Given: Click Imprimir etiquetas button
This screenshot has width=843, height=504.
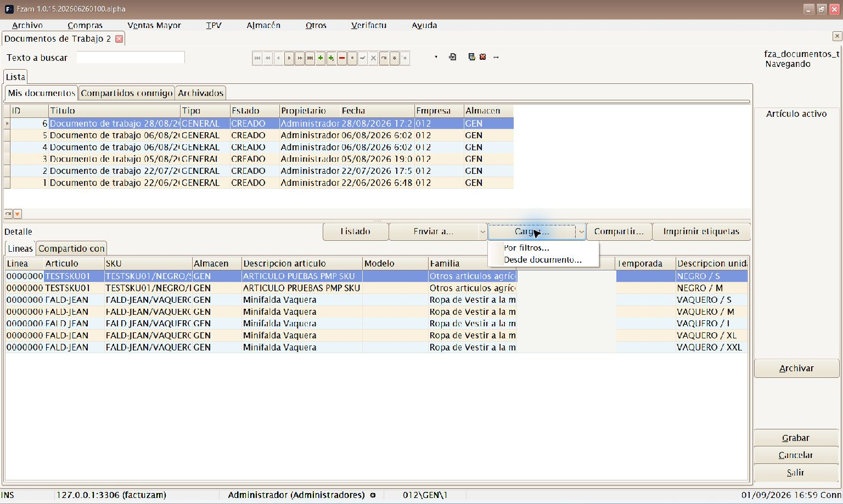Looking at the screenshot, I should point(701,231).
